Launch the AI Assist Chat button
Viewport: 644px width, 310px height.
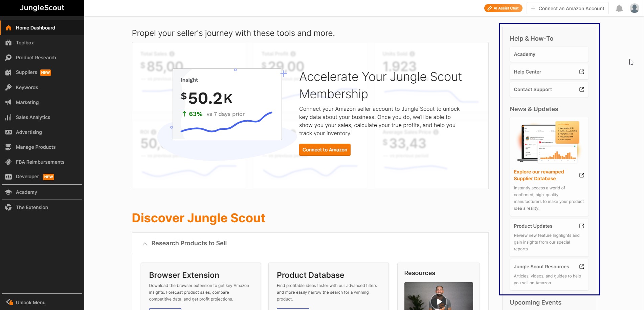[503, 8]
